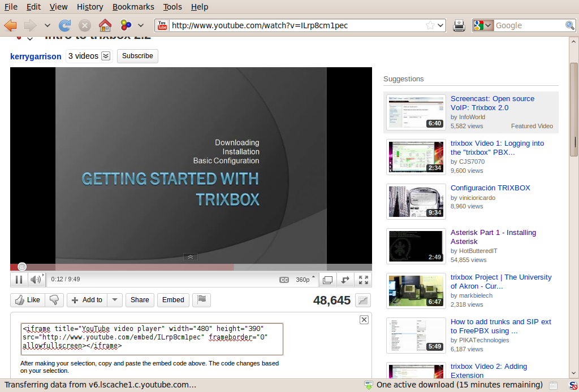
Task: Click the page vertical scrollbar thumb
Action: pyautogui.click(x=573, y=110)
